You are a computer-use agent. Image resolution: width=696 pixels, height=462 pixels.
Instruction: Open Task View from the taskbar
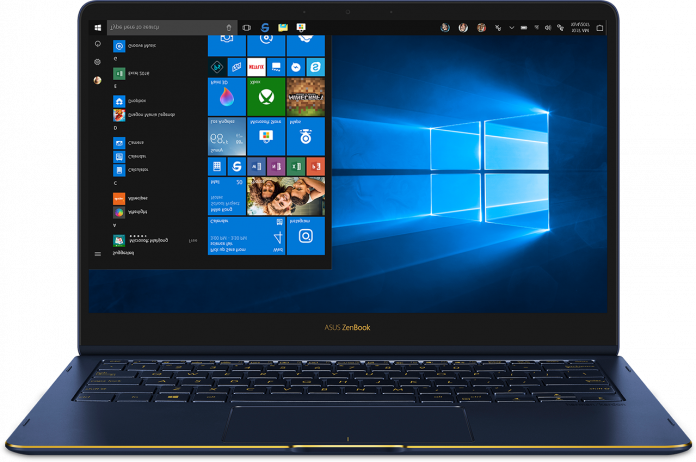coord(247,28)
